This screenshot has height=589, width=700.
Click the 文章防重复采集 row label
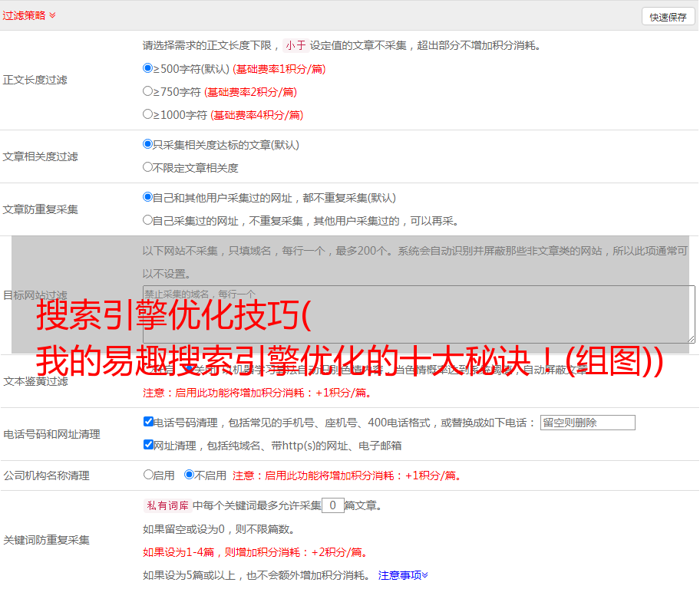pos(40,209)
